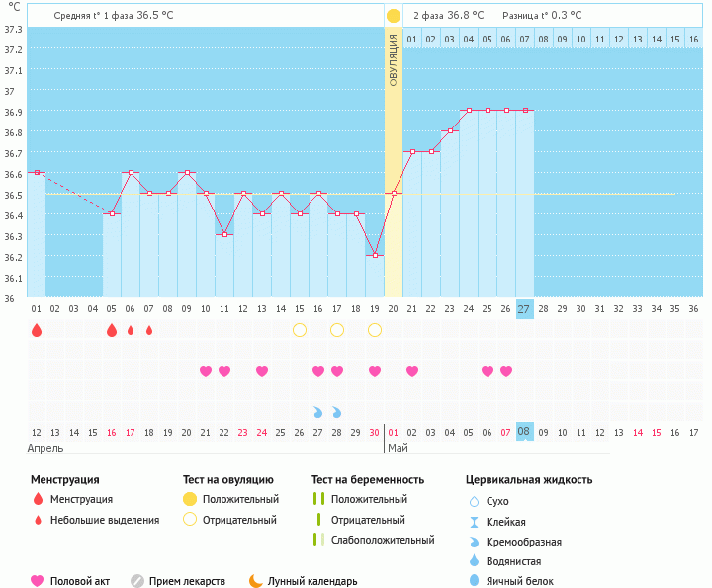Click the yellow ovulation circle in the header
The width and height of the screenshot is (712, 588).
(x=394, y=16)
